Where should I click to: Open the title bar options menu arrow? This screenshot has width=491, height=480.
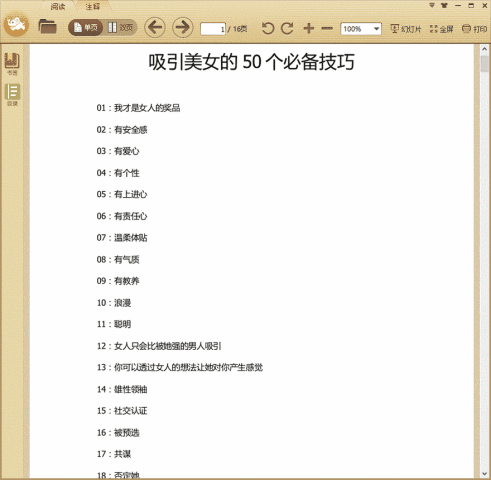432,5
